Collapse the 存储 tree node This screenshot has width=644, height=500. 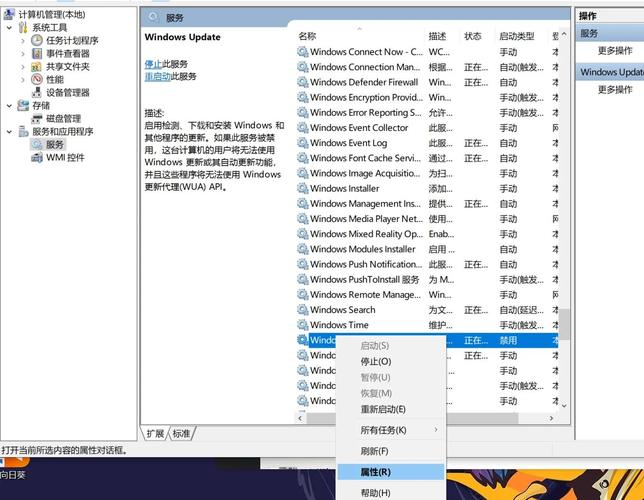[x=9, y=106]
